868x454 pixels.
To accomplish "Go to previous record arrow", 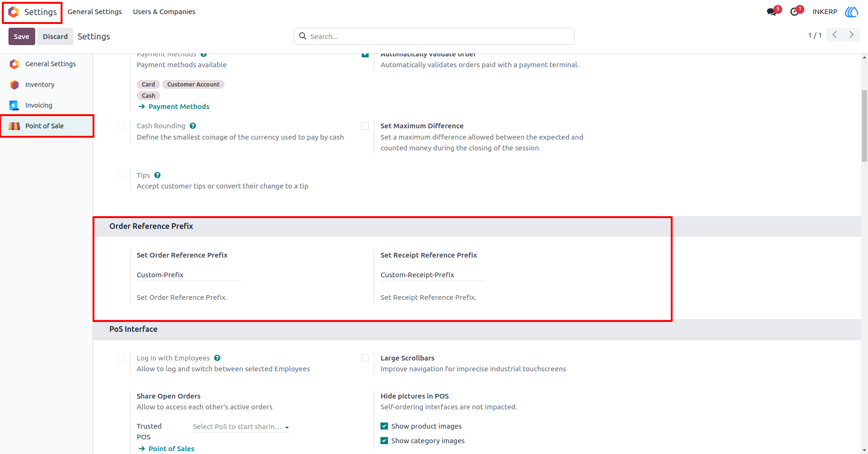I will [x=835, y=35].
